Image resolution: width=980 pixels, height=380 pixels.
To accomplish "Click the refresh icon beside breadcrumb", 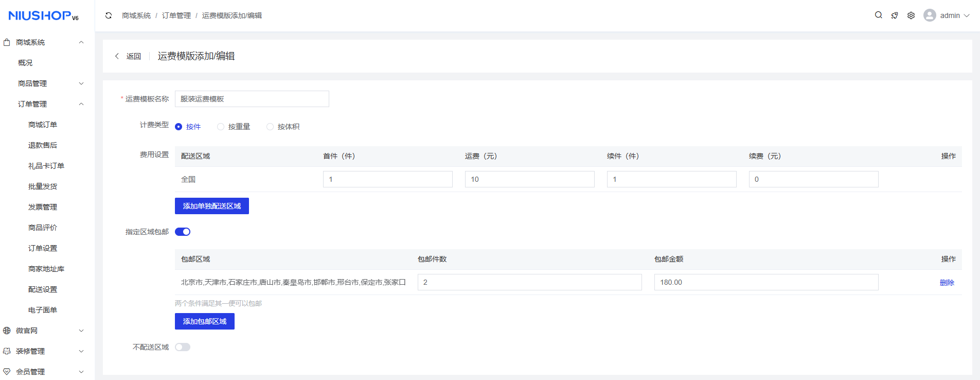I will 109,15.
